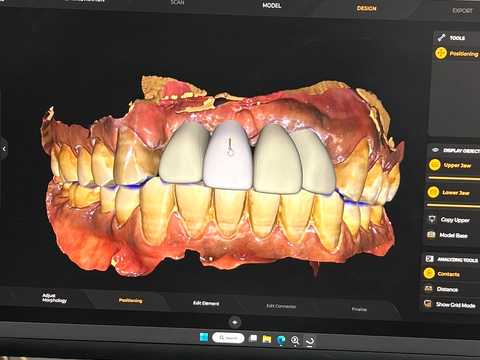The height and width of the screenshot is (360, 480).
Task: Enable Show Grid Mode
Action: tap(450, 304)
